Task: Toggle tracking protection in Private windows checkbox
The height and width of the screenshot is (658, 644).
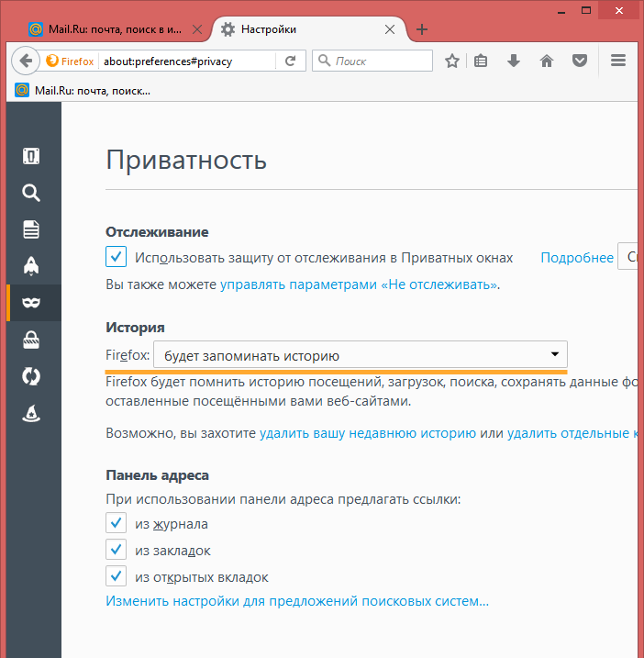Action: tap(117, 256)
